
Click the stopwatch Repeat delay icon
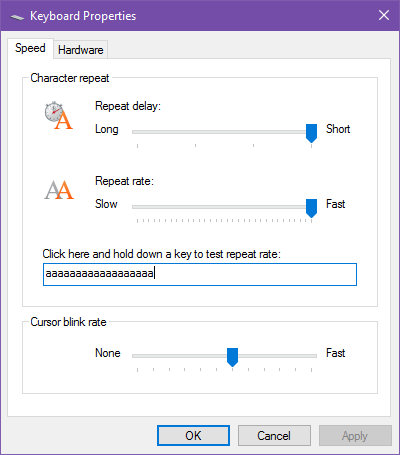coord(58,115)
